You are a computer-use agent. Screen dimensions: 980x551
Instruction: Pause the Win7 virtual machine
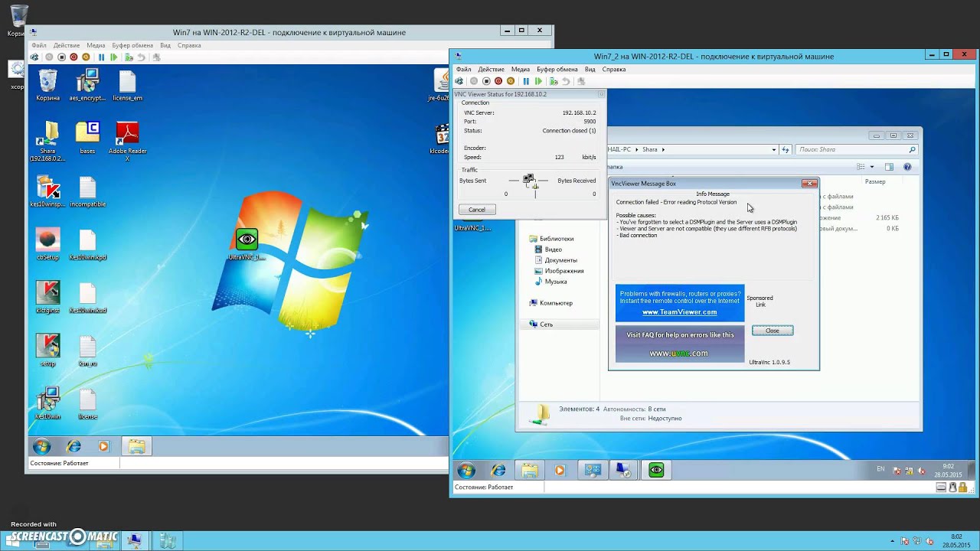tap(101, 57)
